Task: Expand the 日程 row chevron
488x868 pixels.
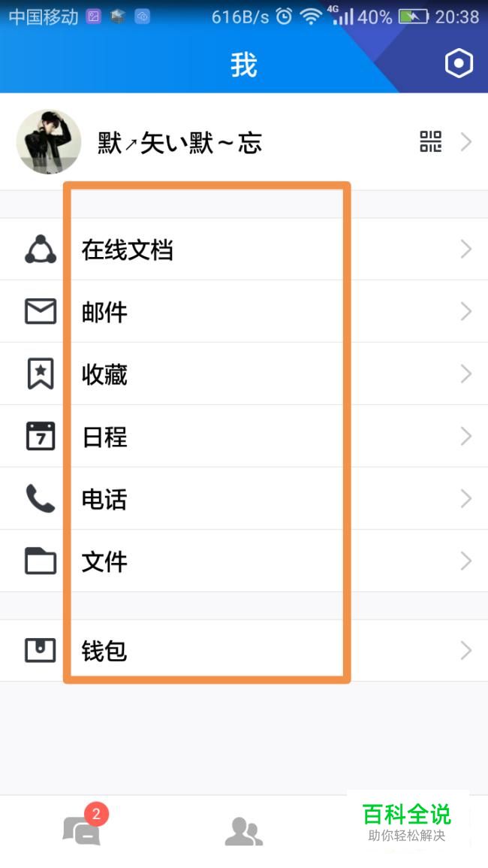Action: click(466, 436)
